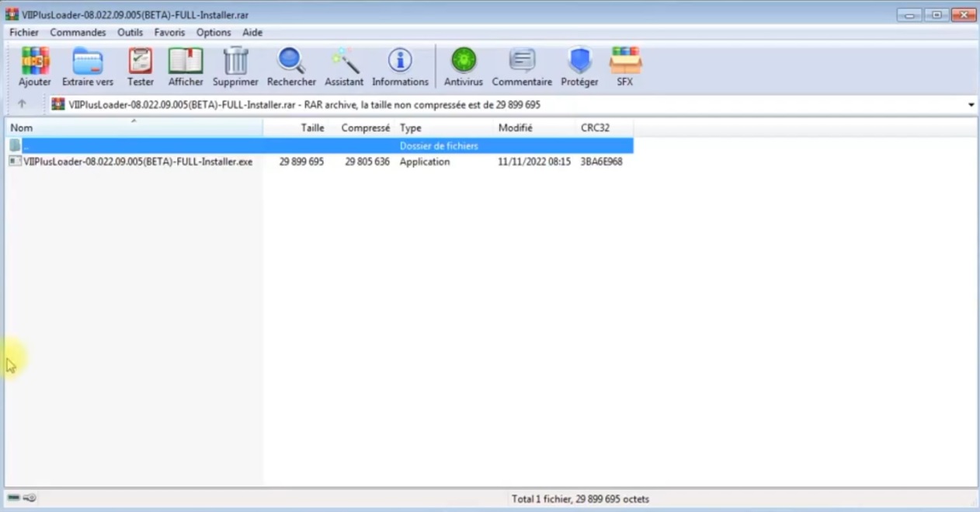Create an SFX archive with the SFX icon
980x512 pixels.
click(625, 66)
